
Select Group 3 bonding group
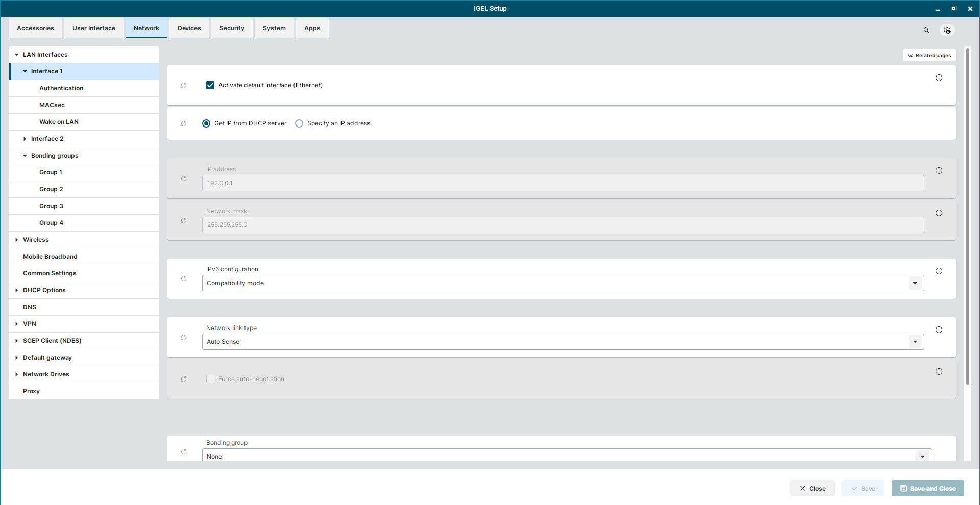[x=84, y=206]
